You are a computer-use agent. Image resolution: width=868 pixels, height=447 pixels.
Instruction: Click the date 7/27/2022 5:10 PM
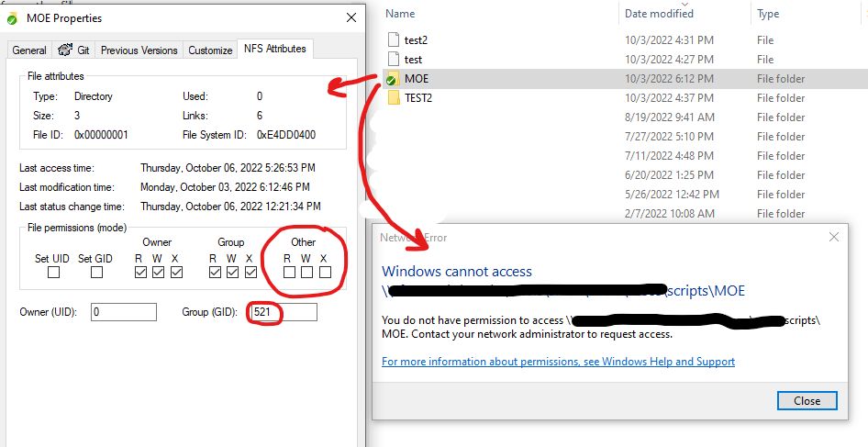pos(669,136)
